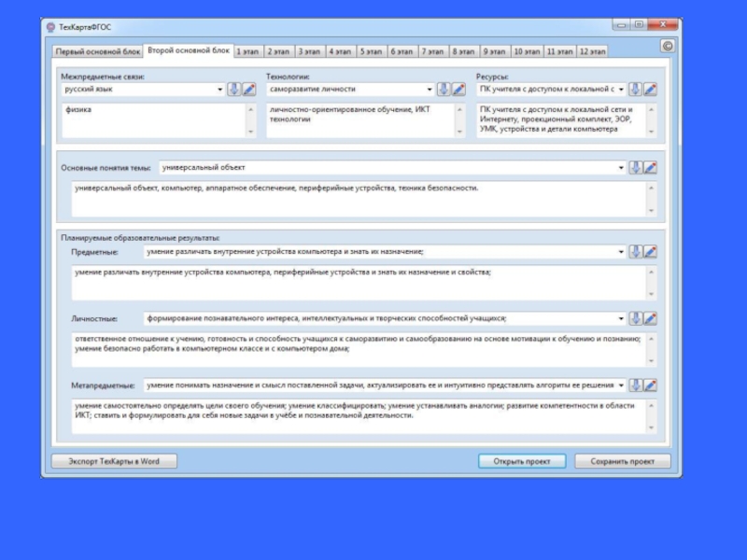Screen dimensions: 747x560
Task: Click the down-arrow add icon for Метапредметные results
Action: point(635,385)
